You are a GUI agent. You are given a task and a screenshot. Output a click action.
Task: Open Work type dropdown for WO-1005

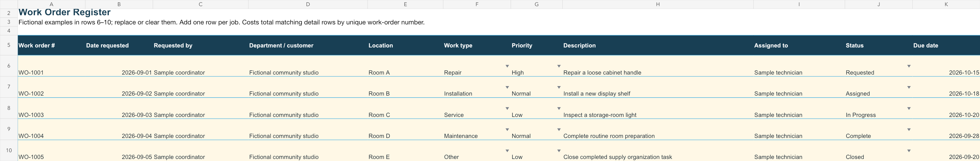[x=507, y=151]
